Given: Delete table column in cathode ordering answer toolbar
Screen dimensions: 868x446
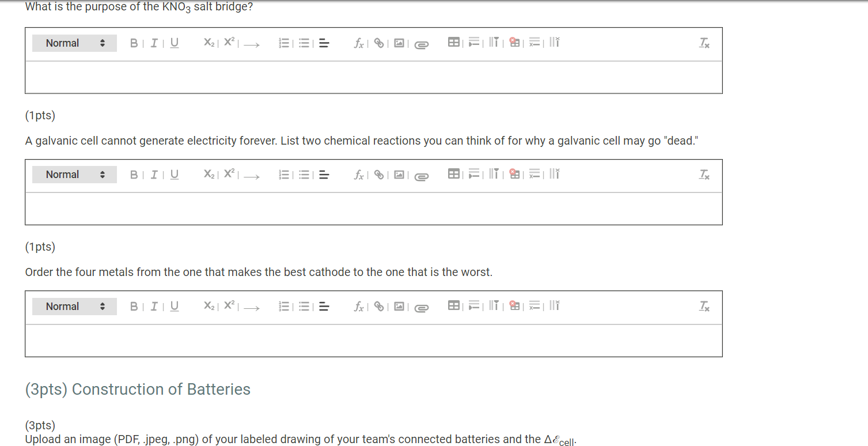Looking at the screenshot, I should [555, 306].
